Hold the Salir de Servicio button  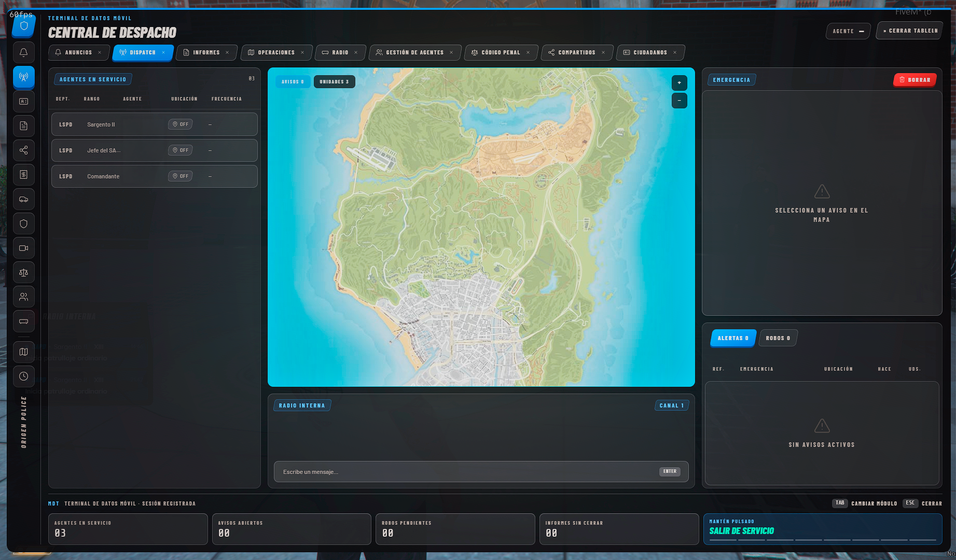pos(823,529)
